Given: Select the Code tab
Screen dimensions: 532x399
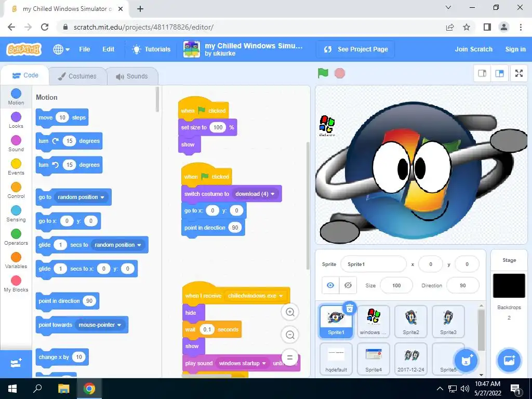Looking at the screenshot, I should tap(25, 75).
